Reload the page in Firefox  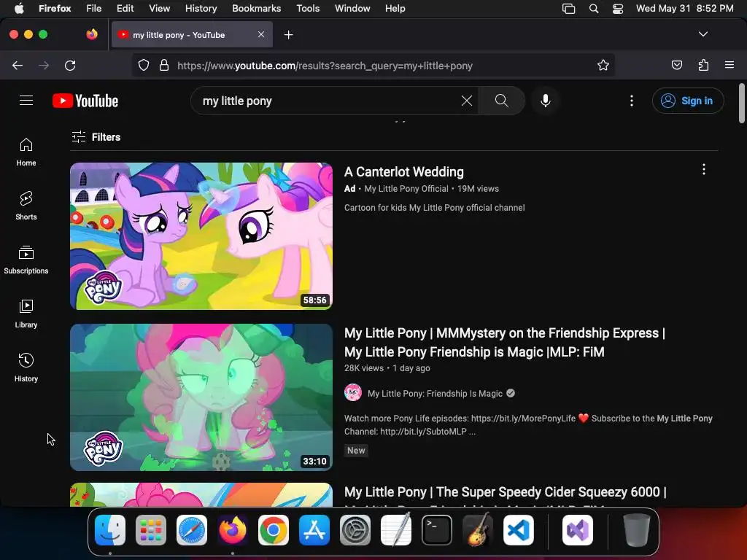pyautogui.click(x=70, y=65)
